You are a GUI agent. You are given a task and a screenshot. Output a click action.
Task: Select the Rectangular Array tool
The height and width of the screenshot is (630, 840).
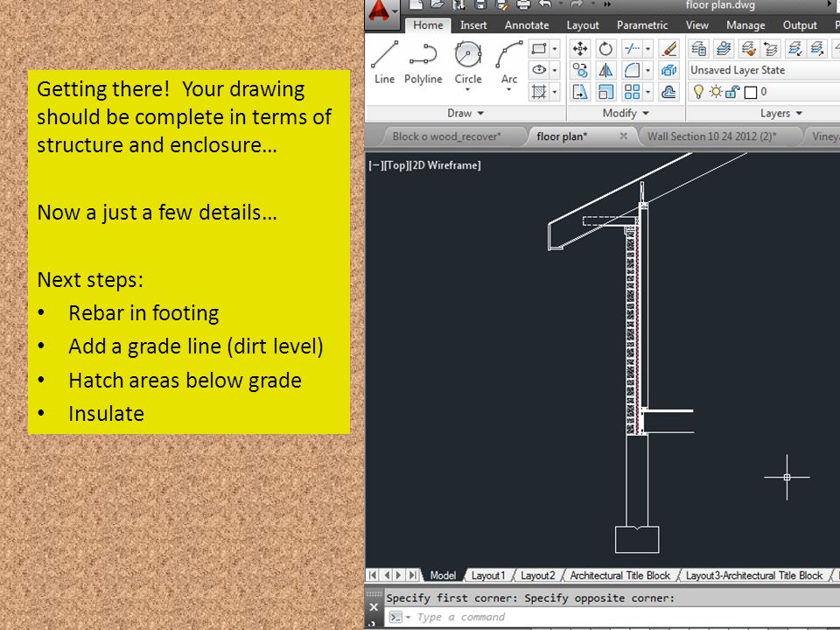point(632,92)
